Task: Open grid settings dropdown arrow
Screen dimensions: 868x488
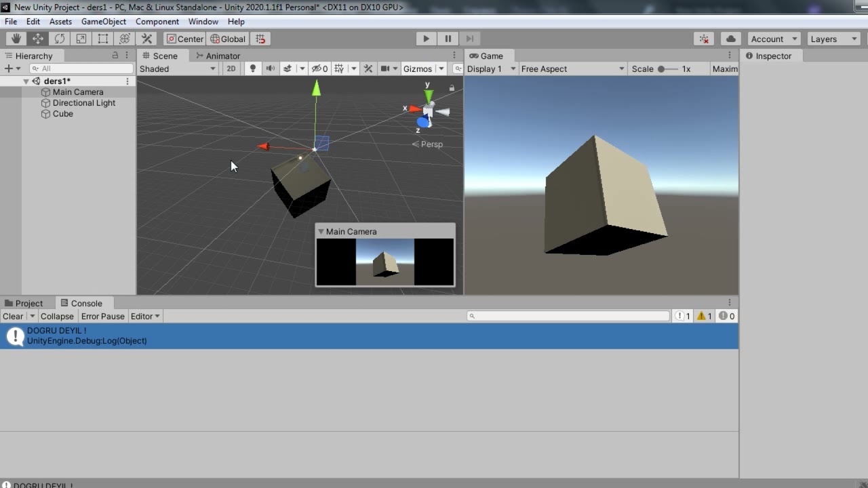Action: 353,68
